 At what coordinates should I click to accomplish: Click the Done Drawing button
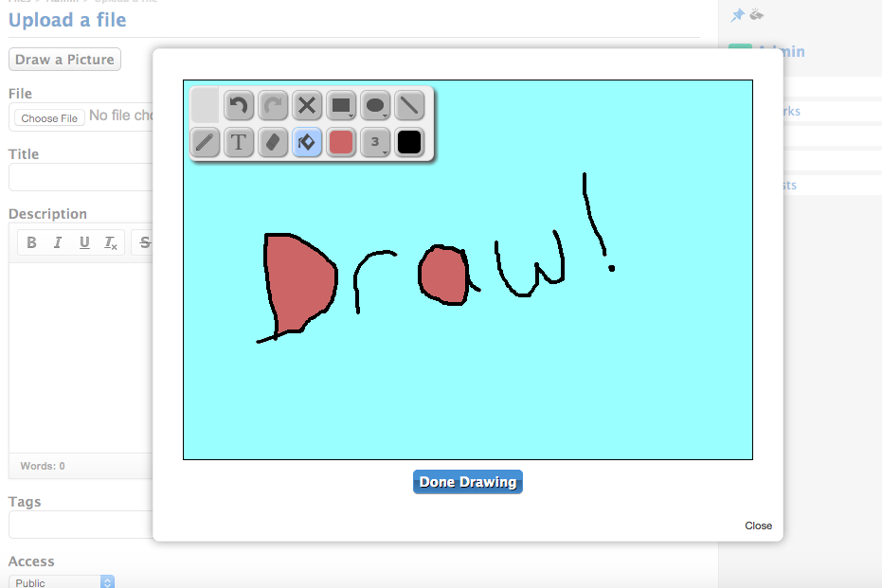(x=467, y=482)
